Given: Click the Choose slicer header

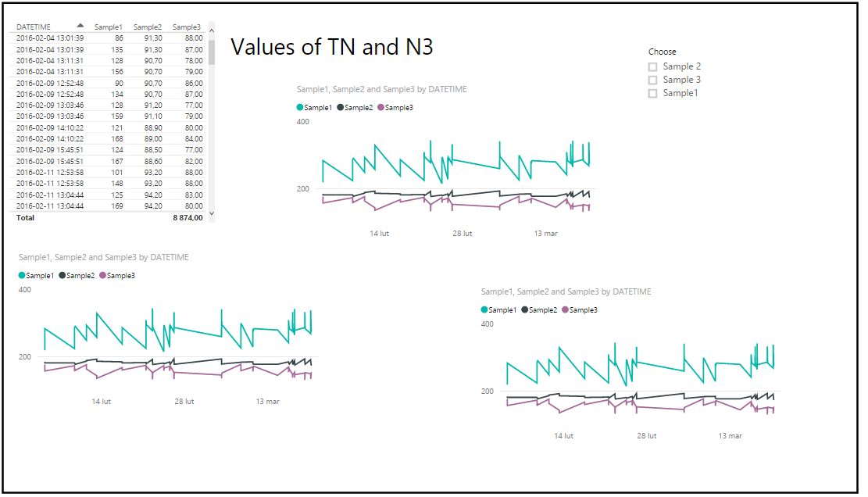Looking at the screenshot, I should click(662, 52).
